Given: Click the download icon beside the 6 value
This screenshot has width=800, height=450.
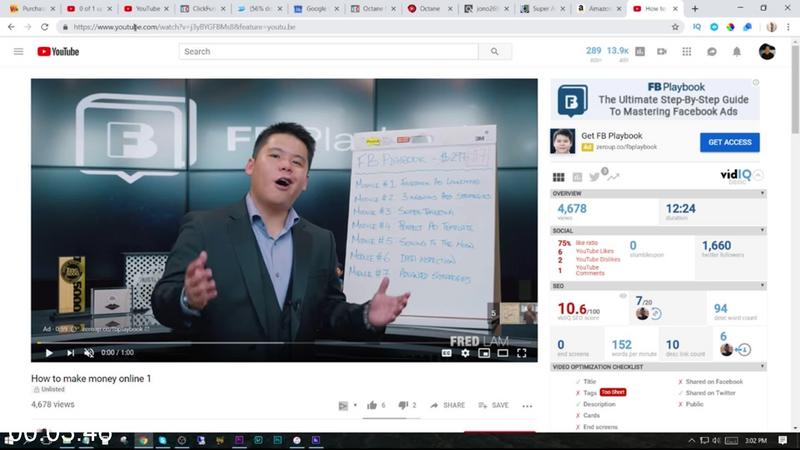Looking at the screenshot, I should (x=743, y=350).
